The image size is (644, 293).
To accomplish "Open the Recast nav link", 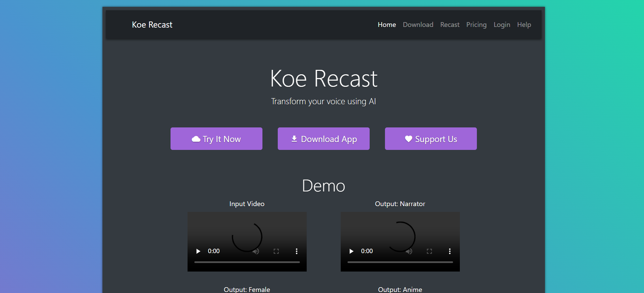I will click(x=450, y=25).
